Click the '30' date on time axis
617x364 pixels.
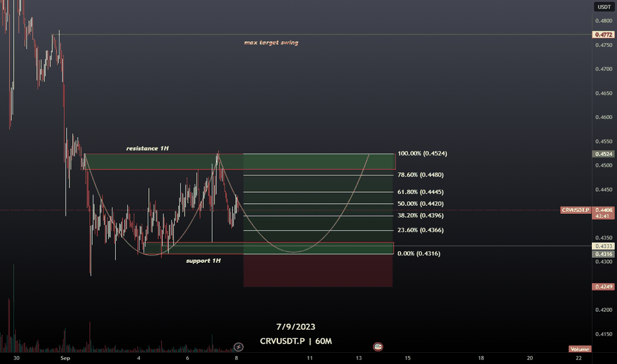click(16, 358)
